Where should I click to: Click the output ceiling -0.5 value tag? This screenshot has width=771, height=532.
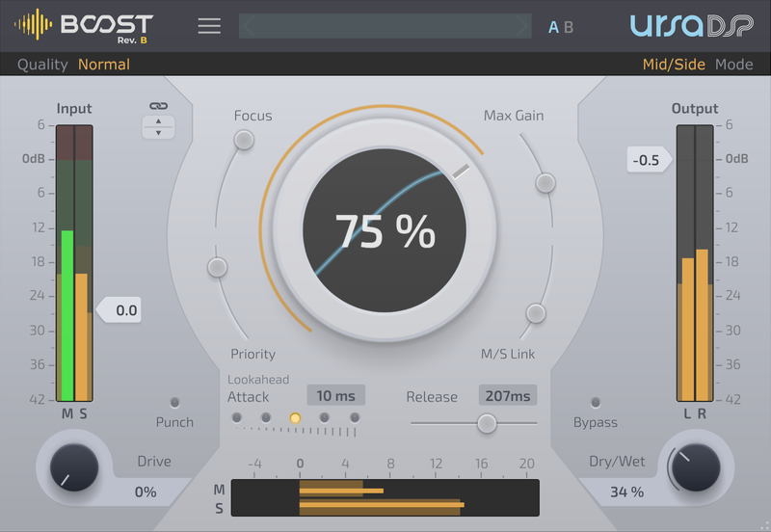tap(649, 160)
